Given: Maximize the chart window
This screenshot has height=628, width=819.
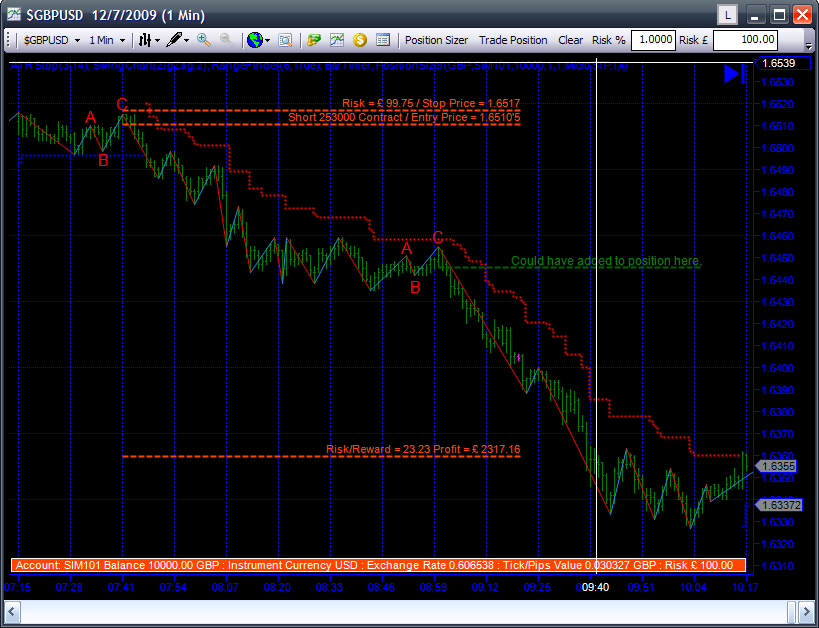Looking at the screenshot, I should click(x=779, y=15).
